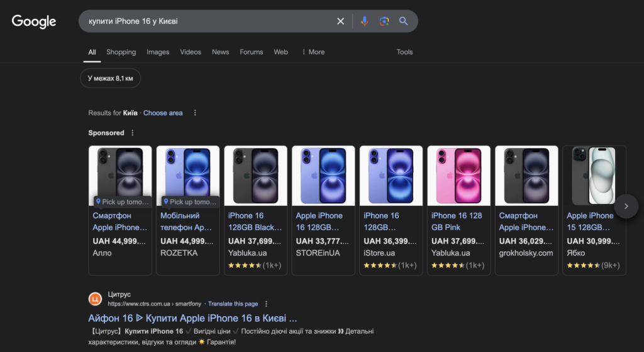Click the Google logo
The image size is (644, 352).
click(x=34, y=21)
